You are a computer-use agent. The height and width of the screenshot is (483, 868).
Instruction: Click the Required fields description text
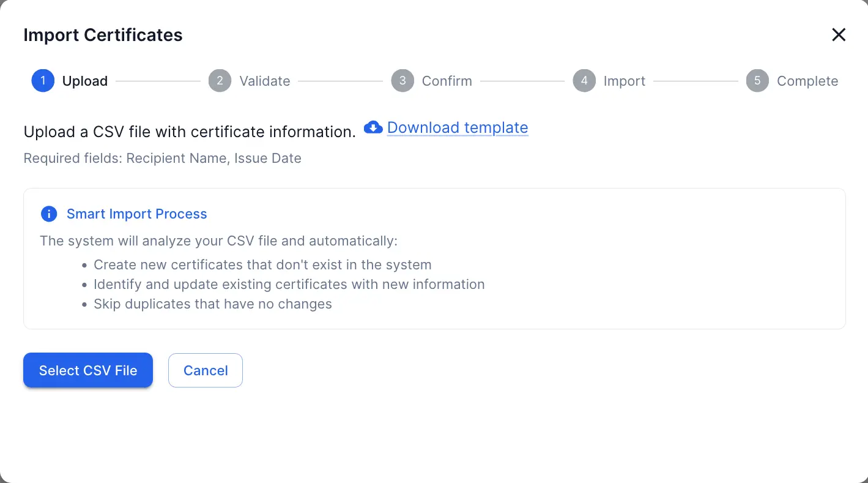(162, 158)
